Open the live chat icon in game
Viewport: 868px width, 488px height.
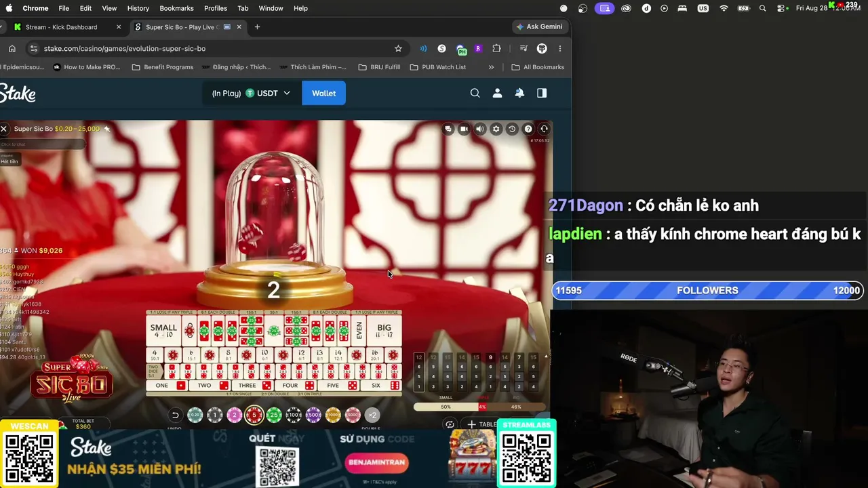(448, 129)
